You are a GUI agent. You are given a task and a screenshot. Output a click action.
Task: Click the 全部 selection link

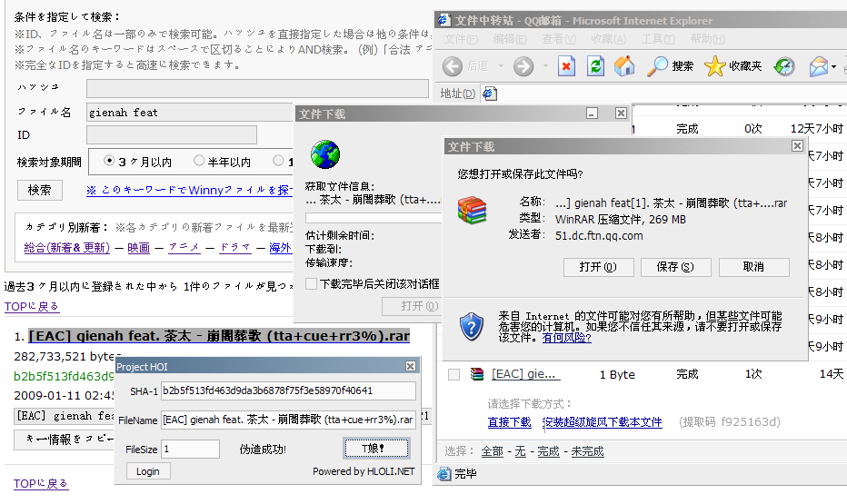[x=492, y=451]
